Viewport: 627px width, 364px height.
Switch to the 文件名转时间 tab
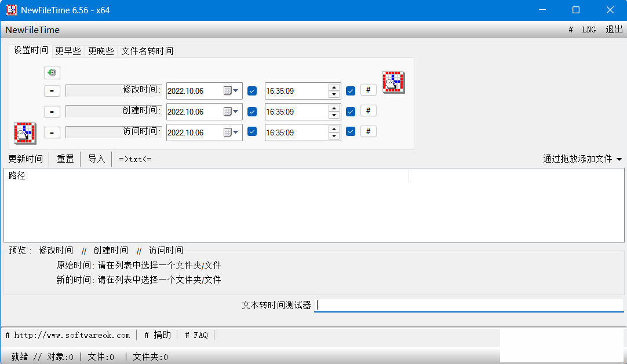[147, 51]
